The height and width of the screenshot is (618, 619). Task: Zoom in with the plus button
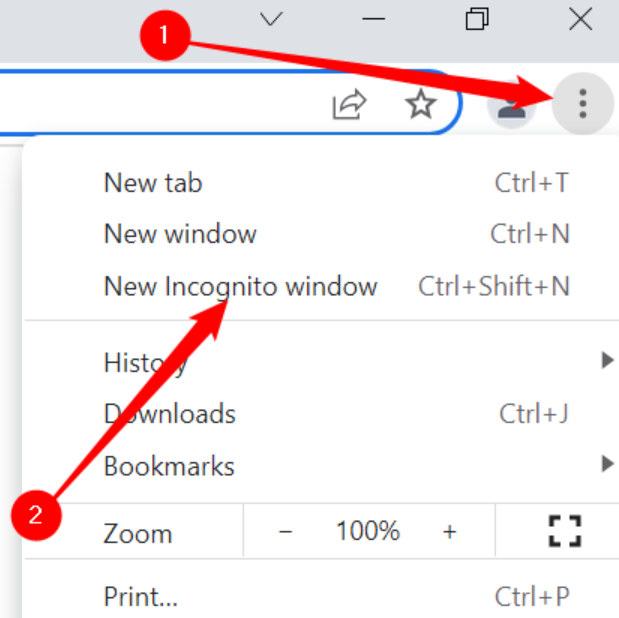click(x=449, y=531)
